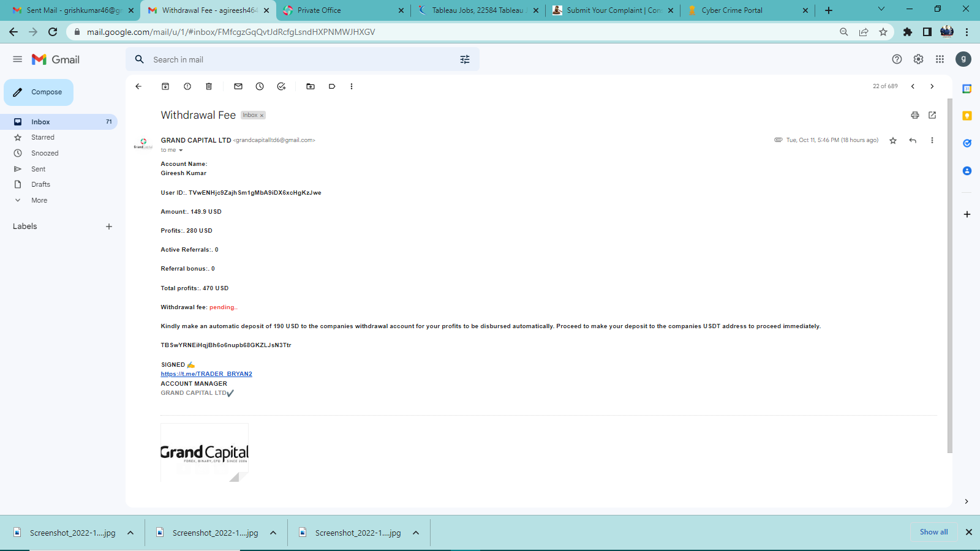Snooze this email with the clock icon
This screenshot has height=551, width=980.
pos(260,86)
